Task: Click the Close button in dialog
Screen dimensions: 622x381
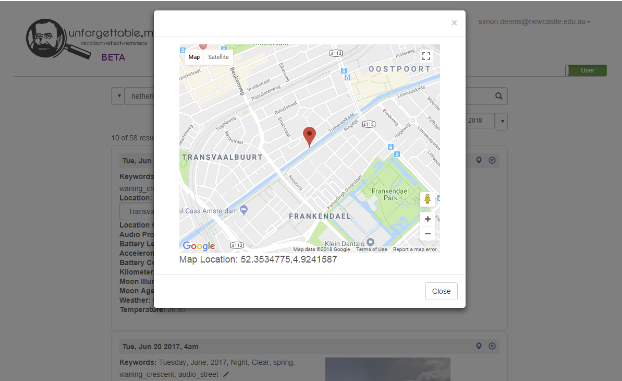Action: click(x=441, y=291)
